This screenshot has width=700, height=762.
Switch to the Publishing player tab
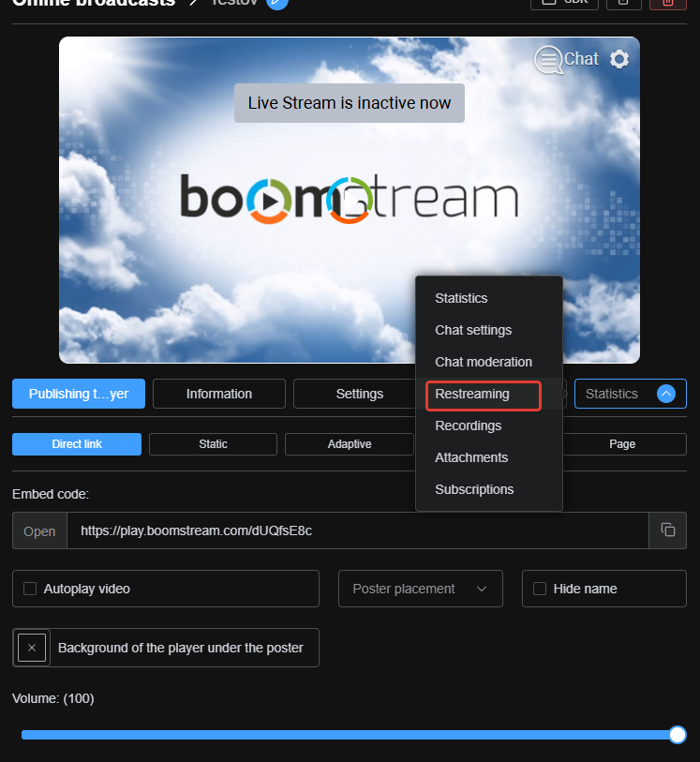79,394
